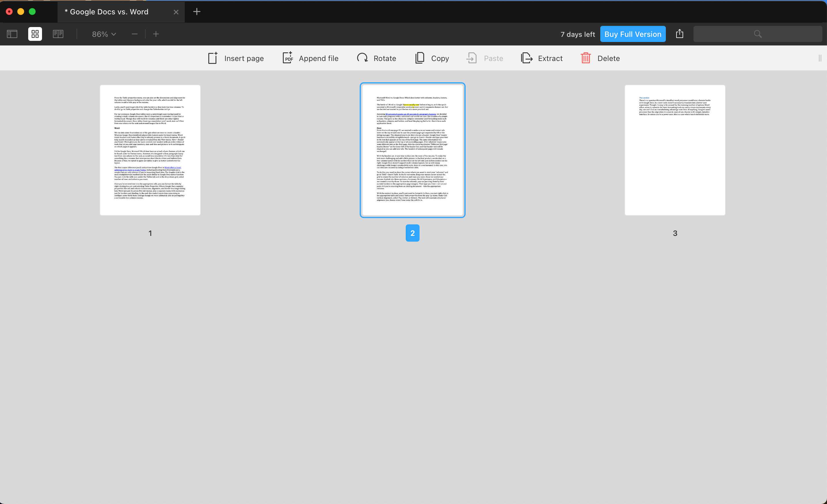Screen dimensions: 827x504
Task: Switch to the two-page reading view
Action: coord(58,34)
